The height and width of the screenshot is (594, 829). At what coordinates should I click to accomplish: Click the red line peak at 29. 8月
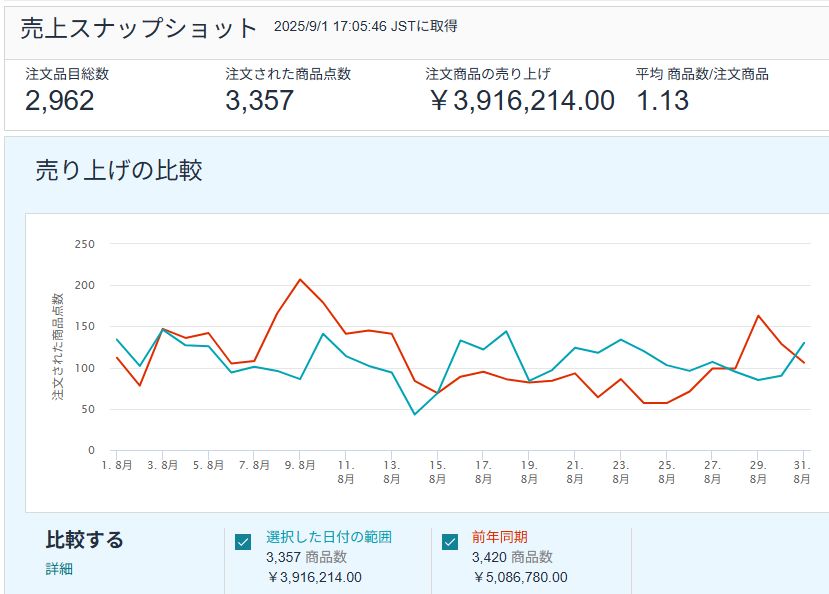pos(758,316)
